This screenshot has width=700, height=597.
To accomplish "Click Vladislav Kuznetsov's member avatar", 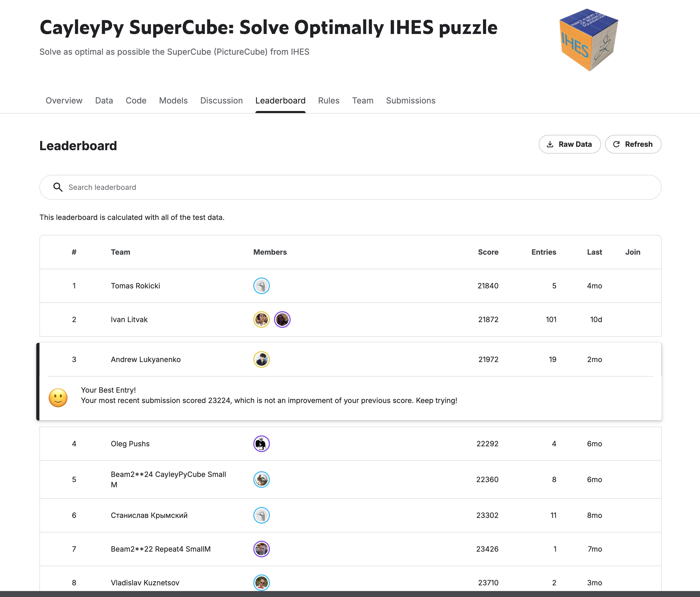I will 262,582.
